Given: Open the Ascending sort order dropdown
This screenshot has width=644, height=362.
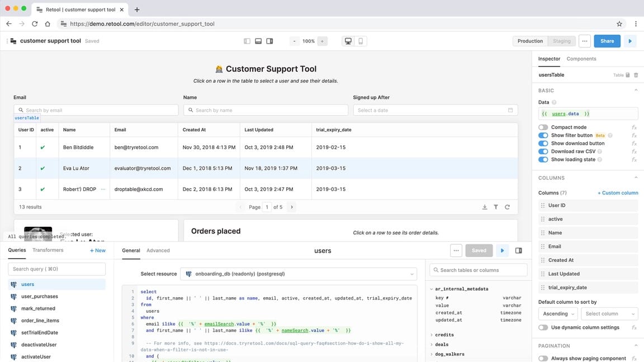Looking at the screenshot, I should (x=557, y=313).
